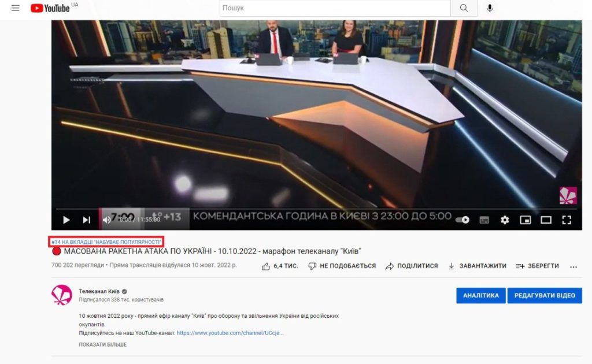Screen dimensions: 592x364
Task: Open player settings gear
Action: (505, 220)
